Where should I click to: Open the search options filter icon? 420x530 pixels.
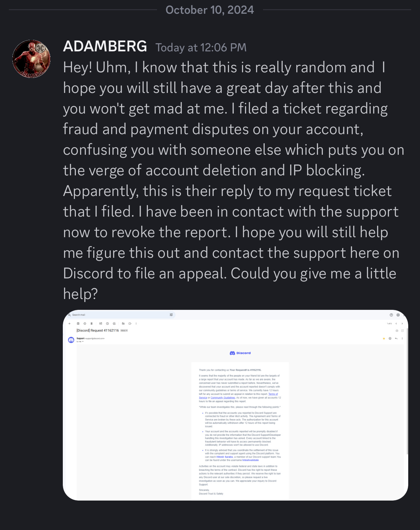coord(171,315)
